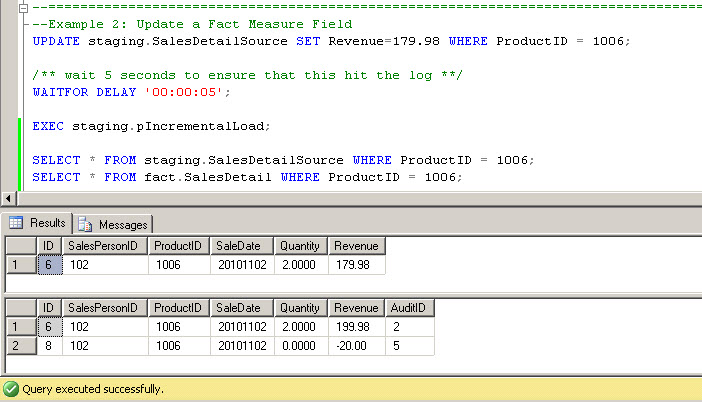Select SaleDate column header in first grid
This screenshot has height=402, width=702.
click(x=238, y=246)
